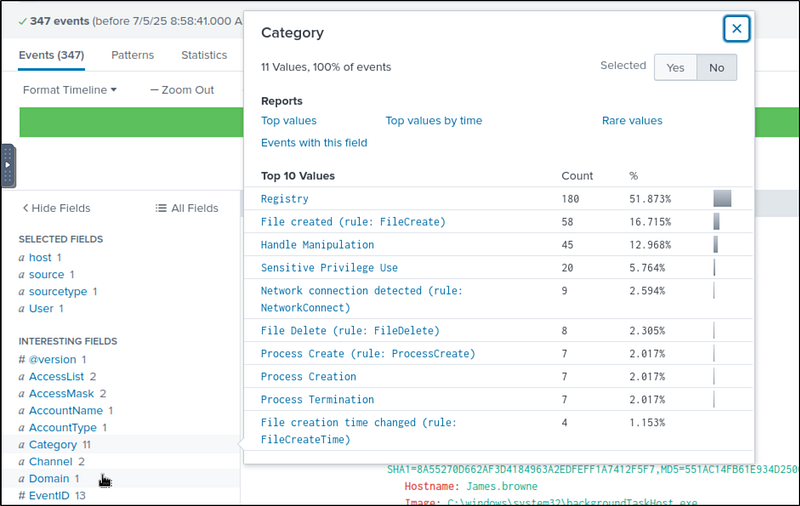This screenshot has width=800, height=506.
Task: Switch to the Patterns tab
Action: point(132,55)
